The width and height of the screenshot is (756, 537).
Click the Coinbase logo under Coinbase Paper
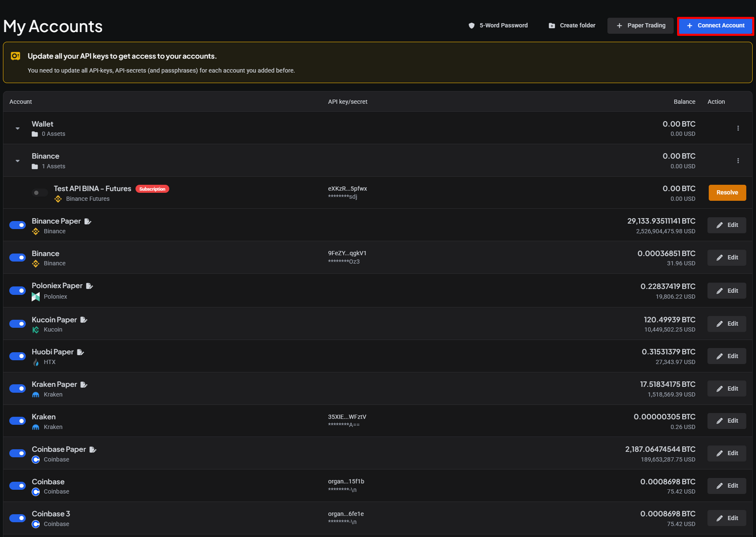click(x=35, y=460)
